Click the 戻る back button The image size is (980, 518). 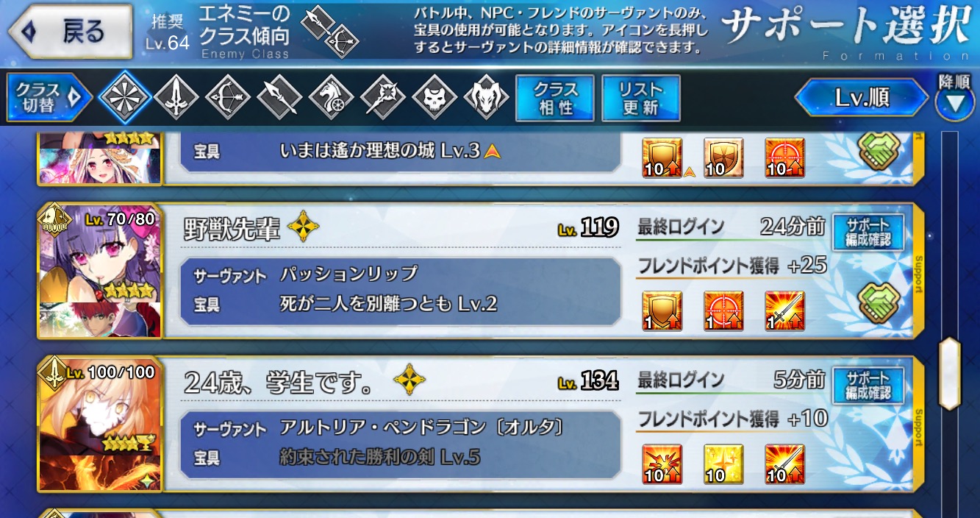pyautogui.click(x=70, y=32)
